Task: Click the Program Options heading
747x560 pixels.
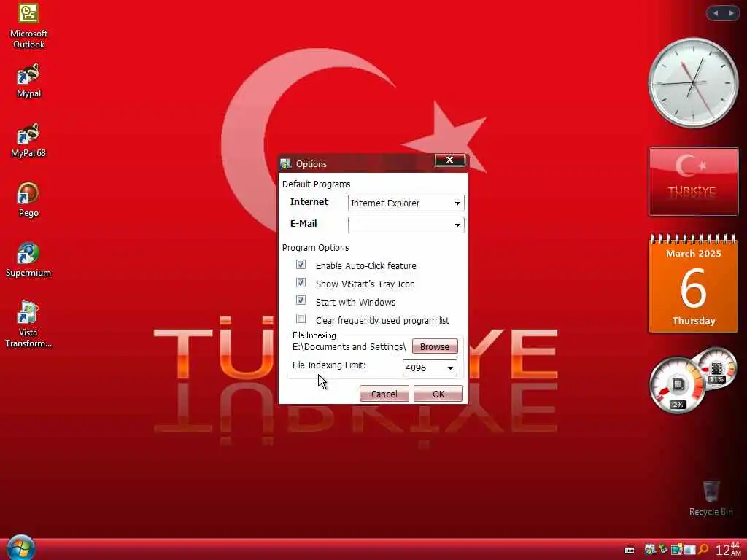Action: click(x=315, y=248)
